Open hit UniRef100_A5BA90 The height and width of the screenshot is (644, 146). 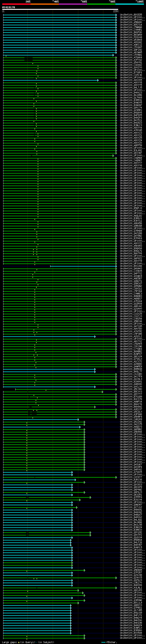coord(131,22)
